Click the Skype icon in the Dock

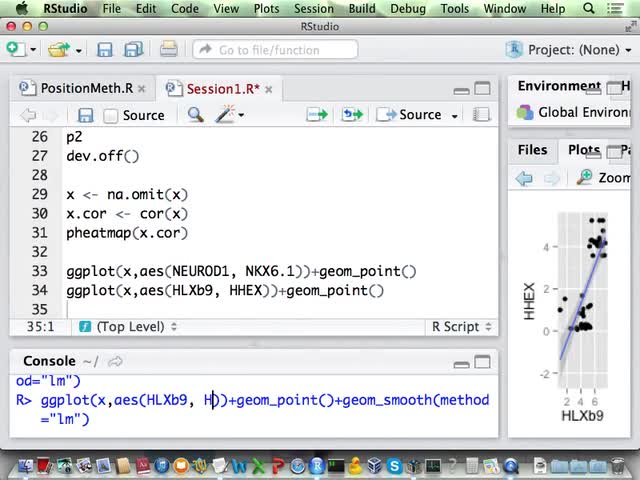(x=394, y=466)
